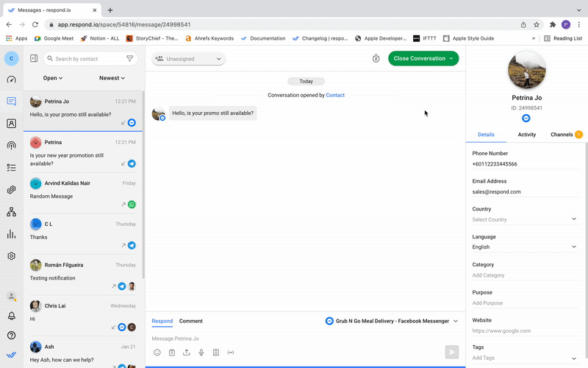Viewport: 588px width, 368px height.
Task: Record a voice message with microphone icon
Action: coord(201,353)
